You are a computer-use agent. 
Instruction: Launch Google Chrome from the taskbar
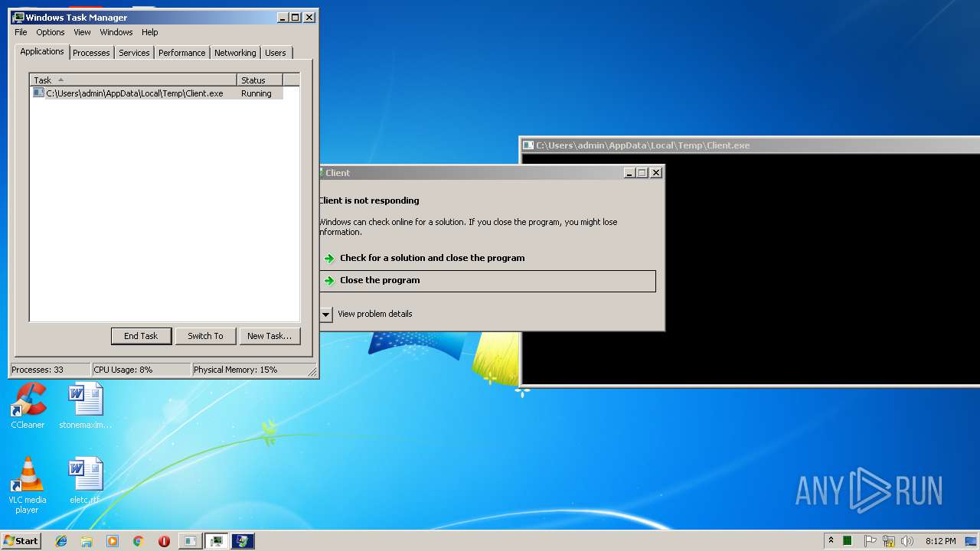(x=138, y=541)
